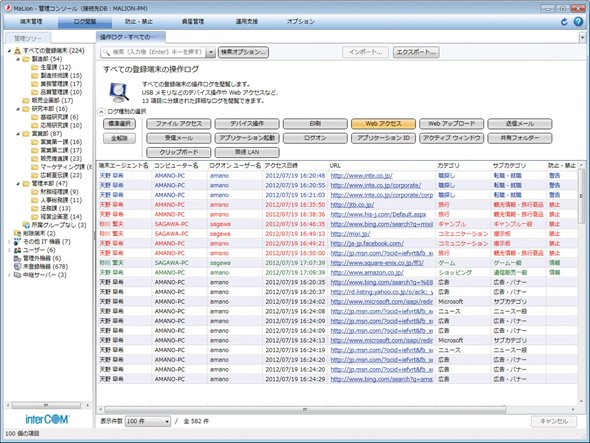Click the folder icon beside 営業第一課 (16)
This screenshot has width=590, height=443.
click(x=35, y=142)
